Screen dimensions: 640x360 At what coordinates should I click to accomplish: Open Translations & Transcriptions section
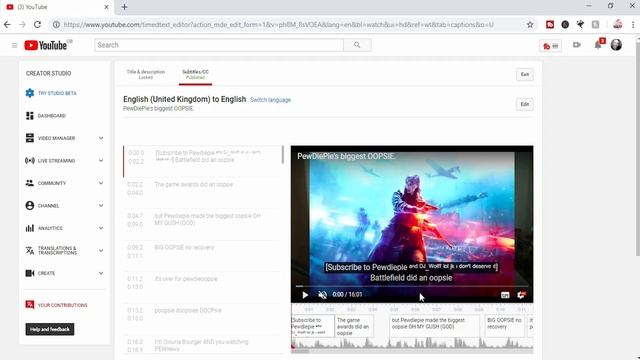(x=57, y=251)
